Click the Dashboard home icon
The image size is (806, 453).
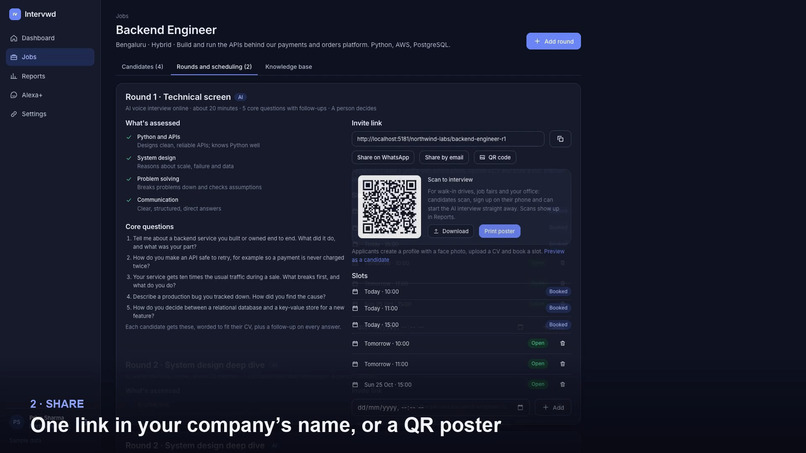click(x=14, y=38)
